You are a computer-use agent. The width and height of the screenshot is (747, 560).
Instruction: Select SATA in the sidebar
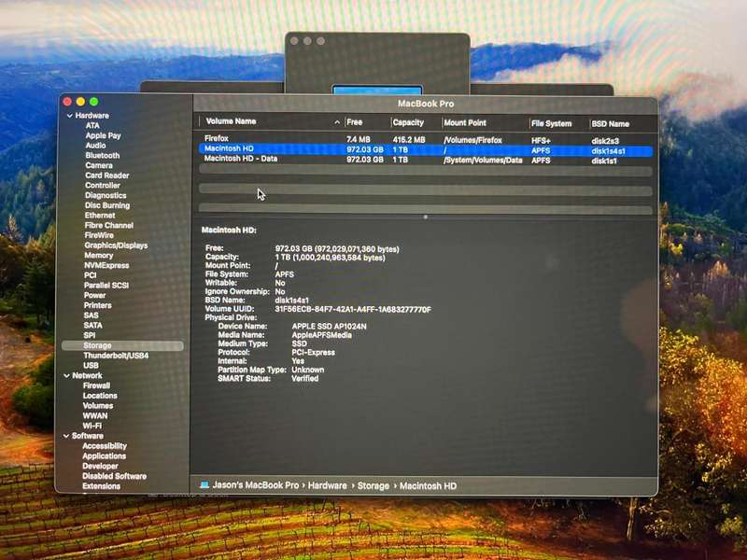tap(92, 325)
